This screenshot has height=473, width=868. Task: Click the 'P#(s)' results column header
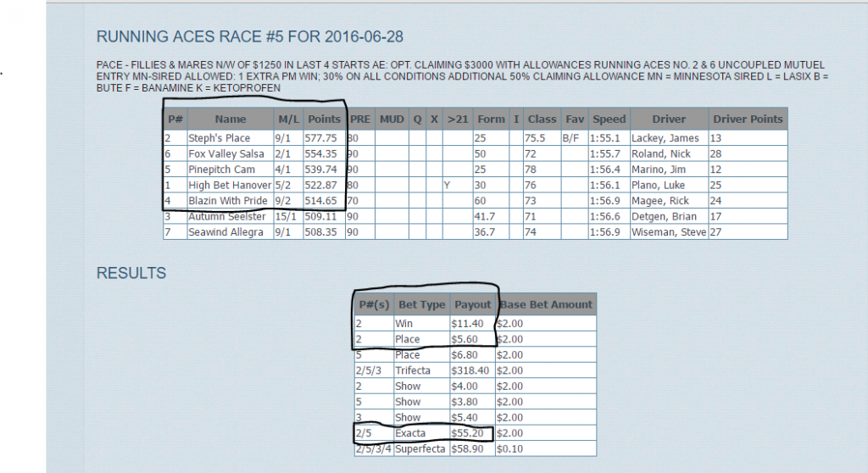click(374, 304)
